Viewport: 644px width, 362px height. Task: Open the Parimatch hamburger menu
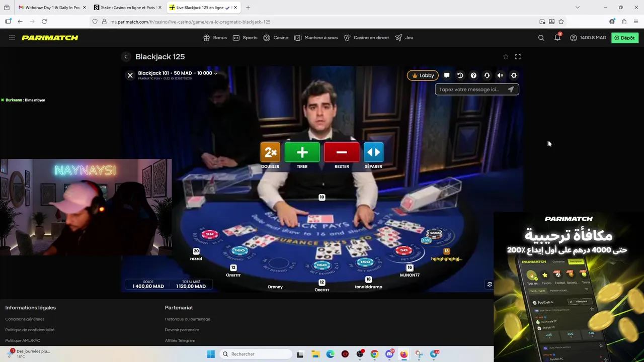point(12,38)
